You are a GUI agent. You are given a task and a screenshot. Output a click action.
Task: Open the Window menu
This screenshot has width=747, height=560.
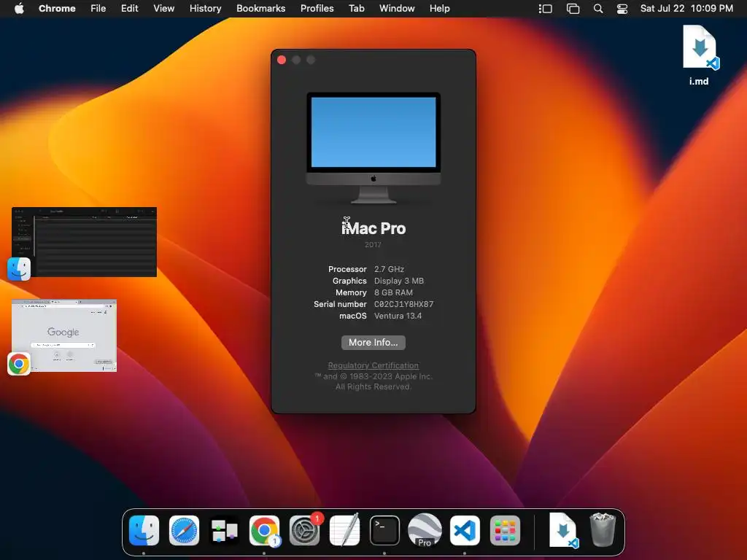[397, 9]
